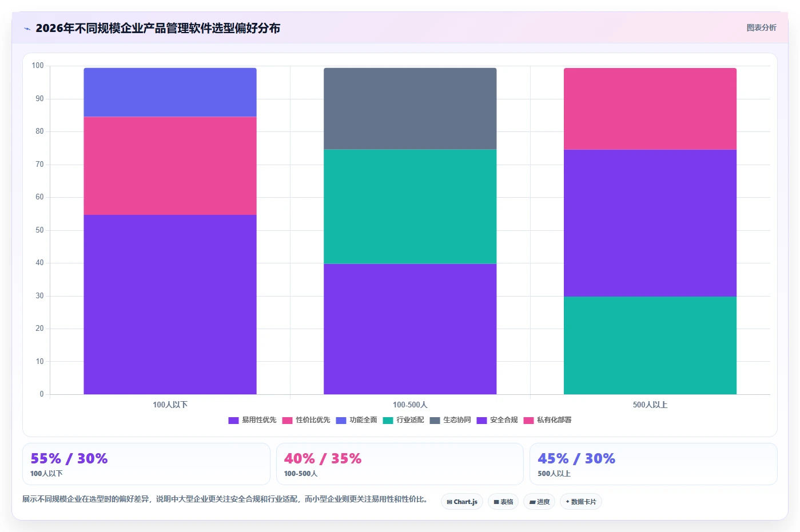Toggle the 功能全面 legend series
800x532 pixels.
tap(356, 420)
